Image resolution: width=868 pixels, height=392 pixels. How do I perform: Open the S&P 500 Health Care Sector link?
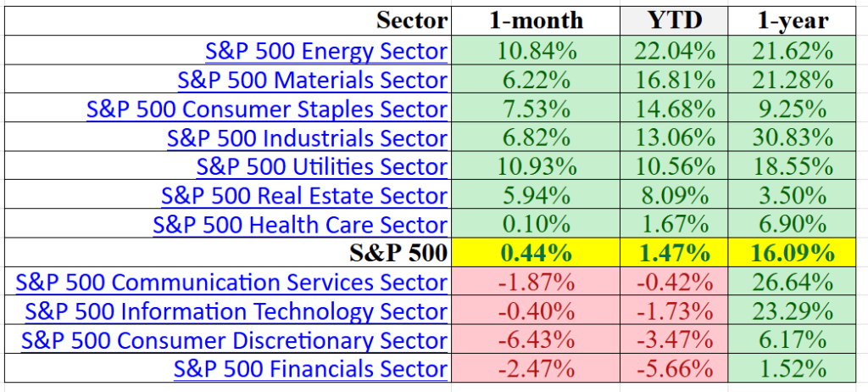pos(300,225)
